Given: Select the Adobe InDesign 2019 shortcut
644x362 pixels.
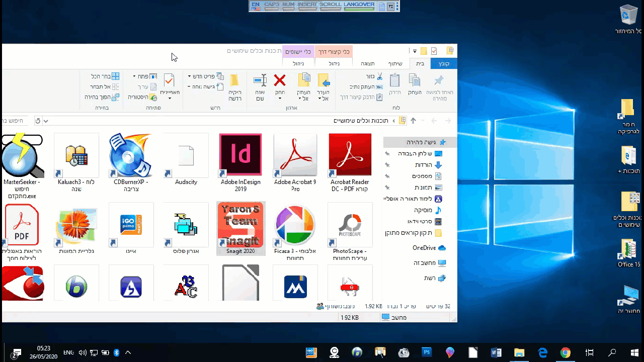Looking at the screenshot, I should tap(240, 163).
